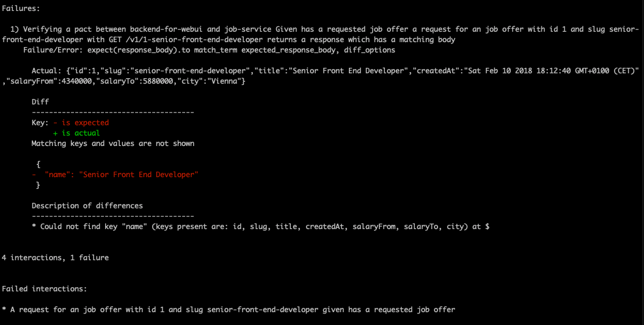The height and width of the screenshot is (325, 644).
Task: Click the "Description of differences" heading
Action: [x=87, y=206]
